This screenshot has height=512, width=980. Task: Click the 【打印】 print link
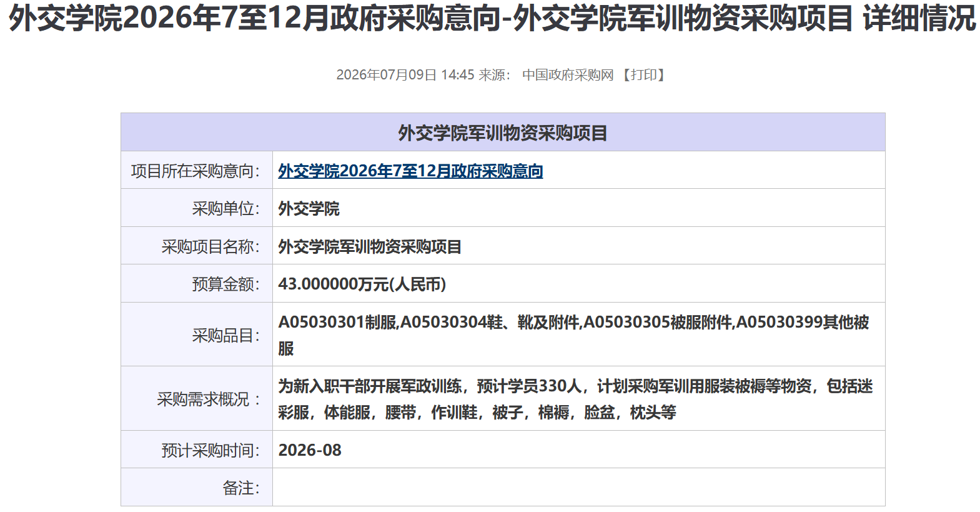point(643,75)
